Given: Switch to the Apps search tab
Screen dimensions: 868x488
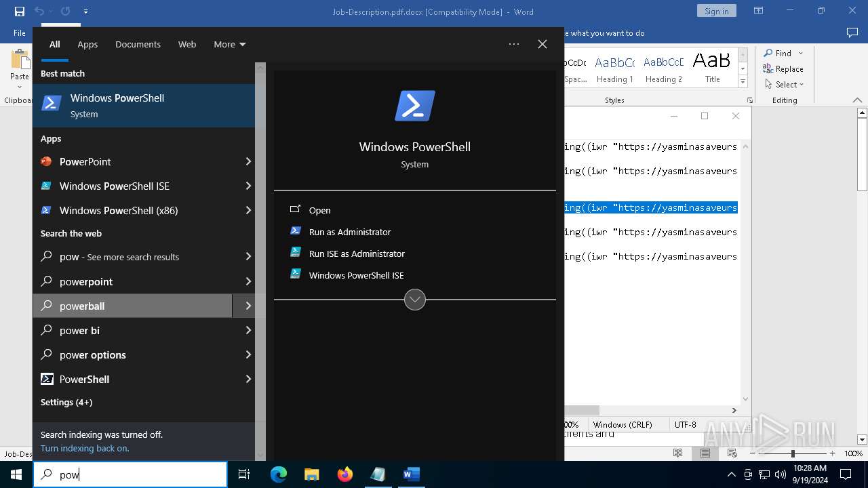Looking at the screenshot, I should 87,44.
